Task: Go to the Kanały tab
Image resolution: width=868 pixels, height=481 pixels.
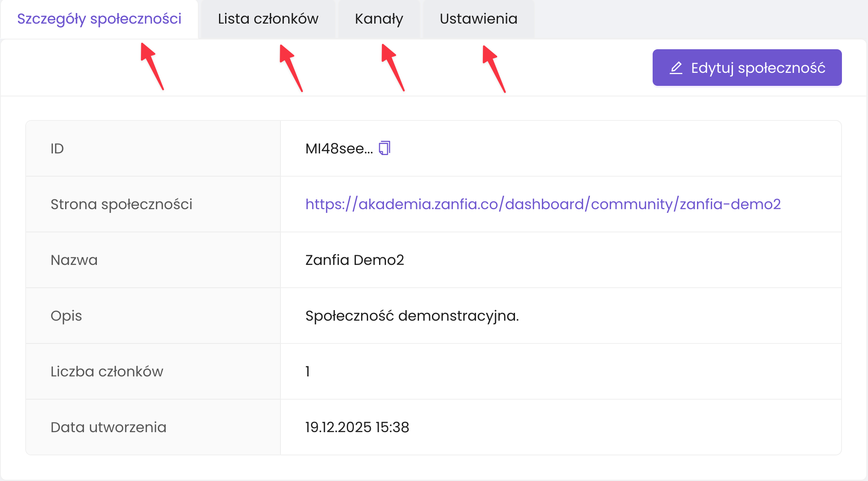Action: pyautogui.click(x=379, y=19)
